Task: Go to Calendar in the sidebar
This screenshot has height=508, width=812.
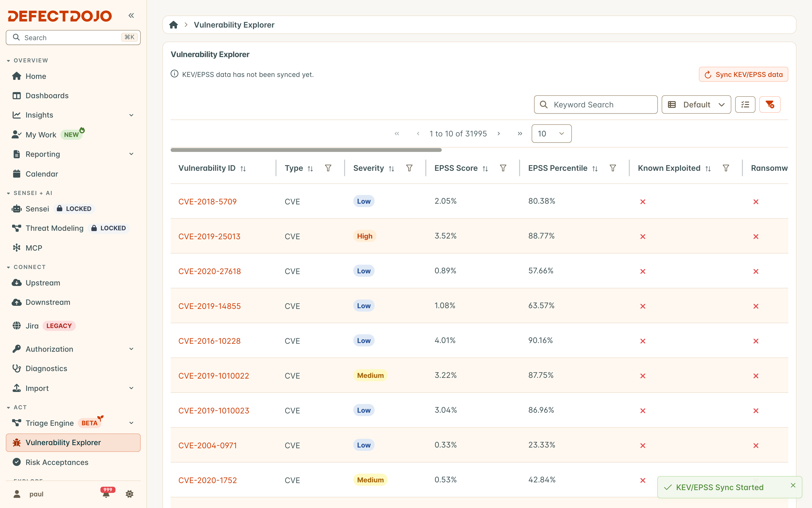Action: click(x=73, y=174)
